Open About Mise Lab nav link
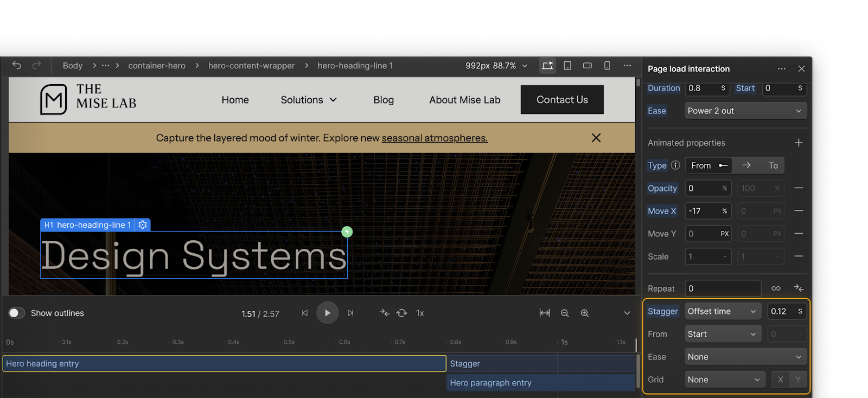Viewport: 868px width, 398px height. 465,100
